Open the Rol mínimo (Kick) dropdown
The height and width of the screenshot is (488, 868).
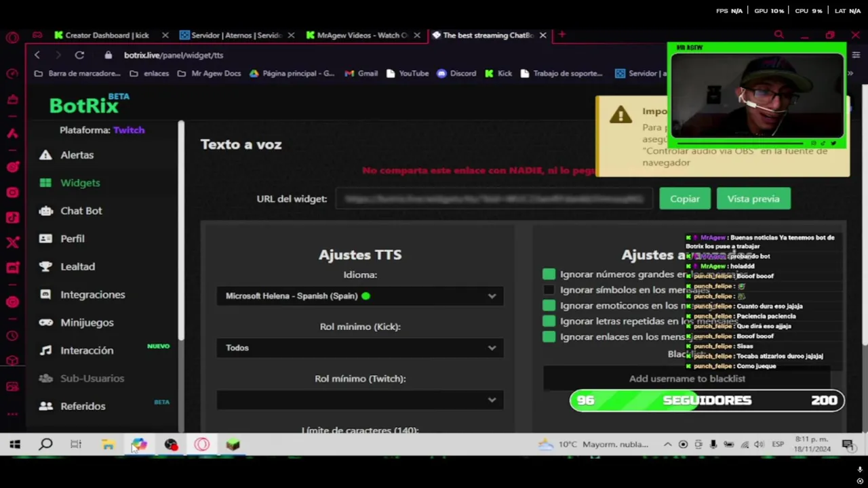point(360,348)
